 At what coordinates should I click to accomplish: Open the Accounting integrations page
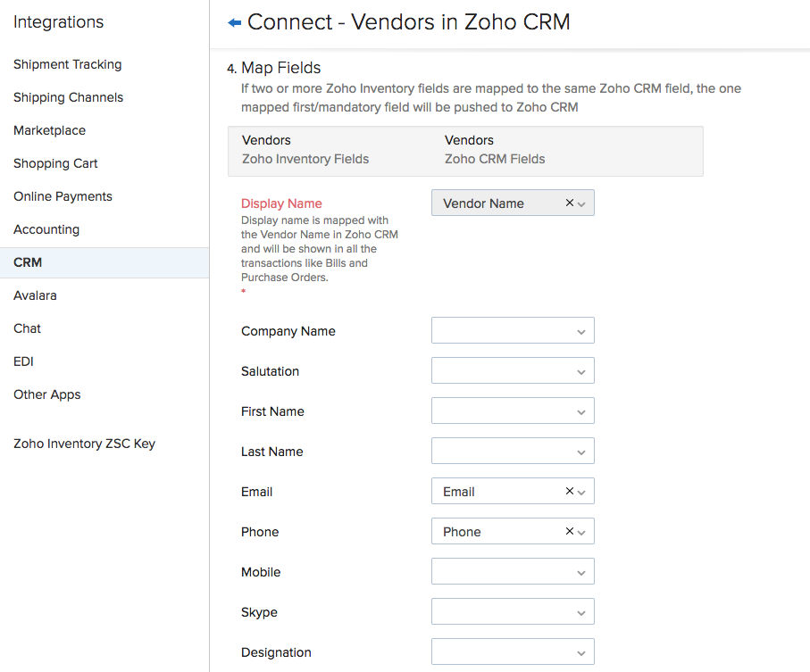tap(46, 229)
